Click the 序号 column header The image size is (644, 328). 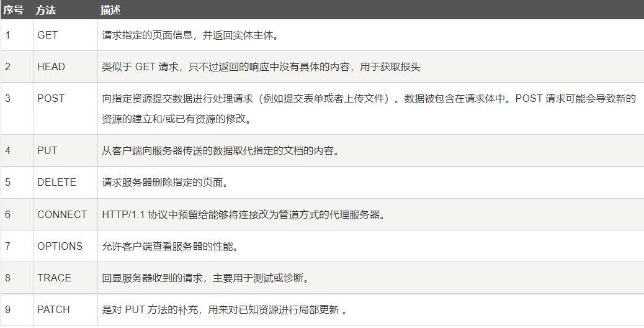[17, 10]
